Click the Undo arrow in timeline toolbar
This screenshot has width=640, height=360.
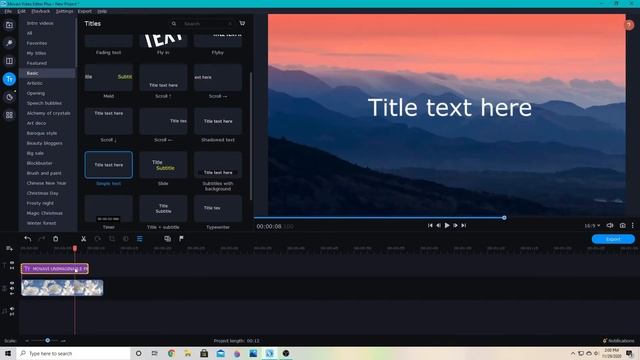tap(27, 239)
